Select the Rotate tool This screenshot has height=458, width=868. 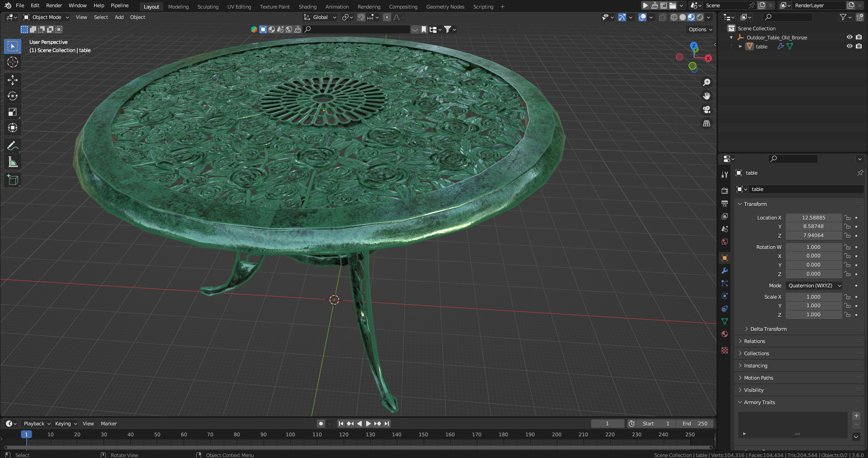pyautogui.click(x=13, y=96)
